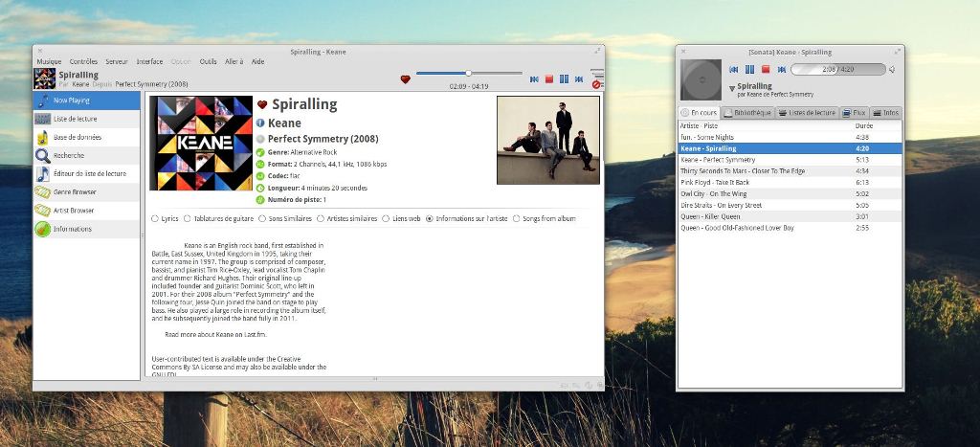This screenshot has height=447, width=980.
Task: Collapse the song details triangle beside Spiralling in Sonata
Action: (732, 89)
